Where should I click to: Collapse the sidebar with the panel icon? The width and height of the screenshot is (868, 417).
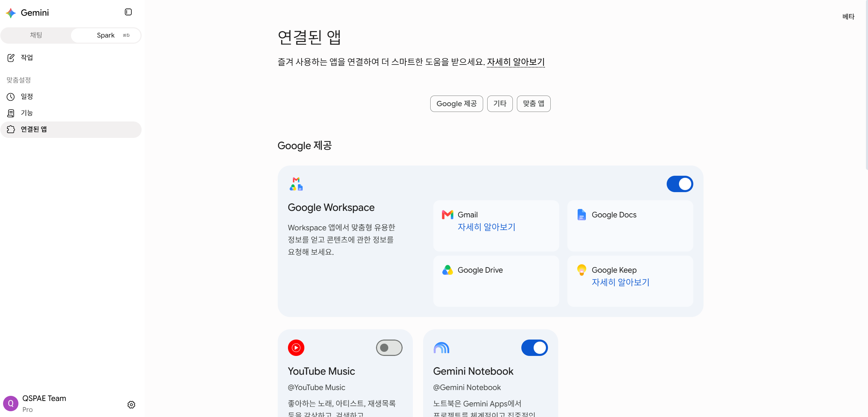click(128, 12)
